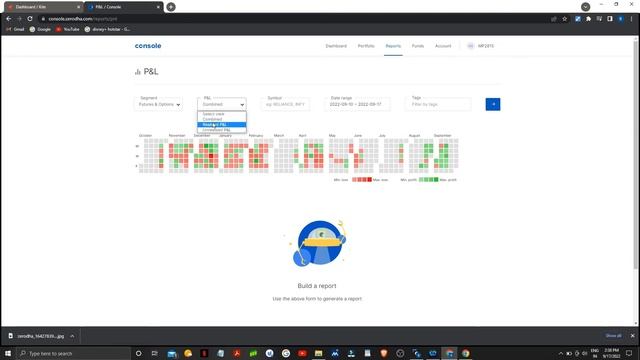Go back in the browser
This screenshot has height=360, width=640.
tap(9, 19)
